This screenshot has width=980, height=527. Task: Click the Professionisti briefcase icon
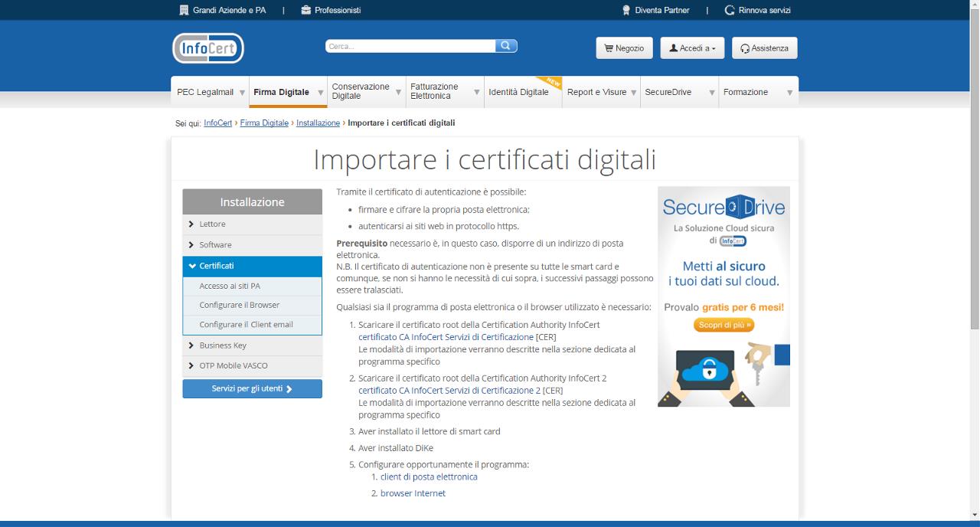pyautogui.click(x=306, y=10)
